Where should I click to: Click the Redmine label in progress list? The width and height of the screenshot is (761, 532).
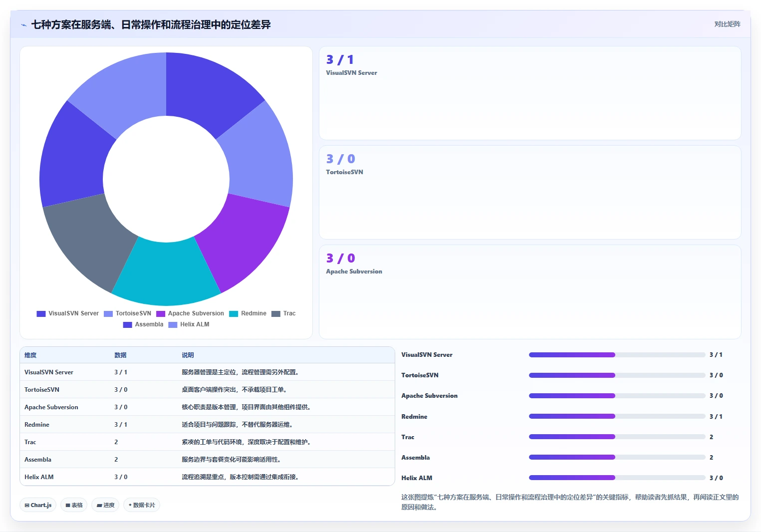(x=414, y=417)
